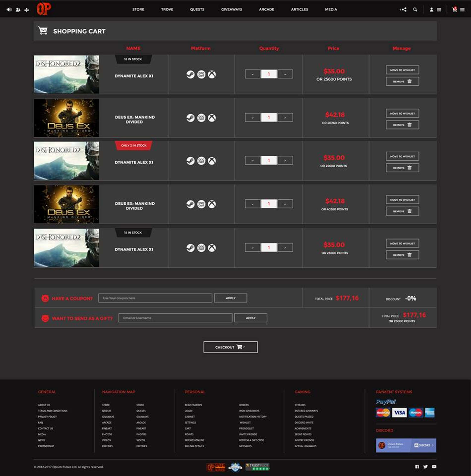Screen dimensions: 471x476
Task: Open Dishonored 2 thumbnail in 'Only 2 in stock' row
Action: click(x=67, y=161)
